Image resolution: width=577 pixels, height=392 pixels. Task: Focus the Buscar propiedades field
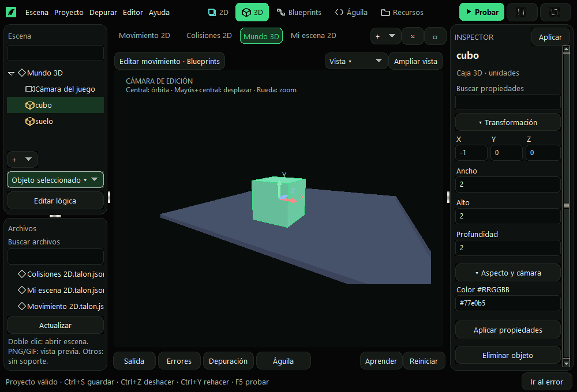[x=508, y=102]
